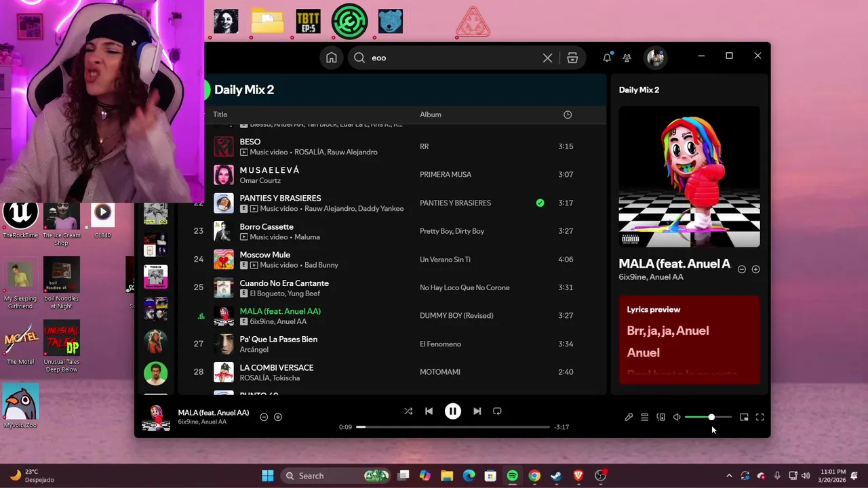Click the song progress bar
The height and width of the screenshot is (488, 868).
click(452, 427)
